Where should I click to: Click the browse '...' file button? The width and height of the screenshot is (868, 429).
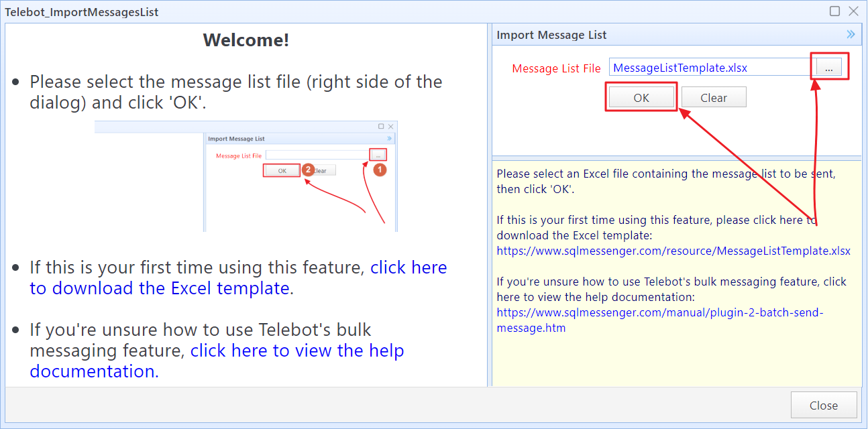pos(829,68)
